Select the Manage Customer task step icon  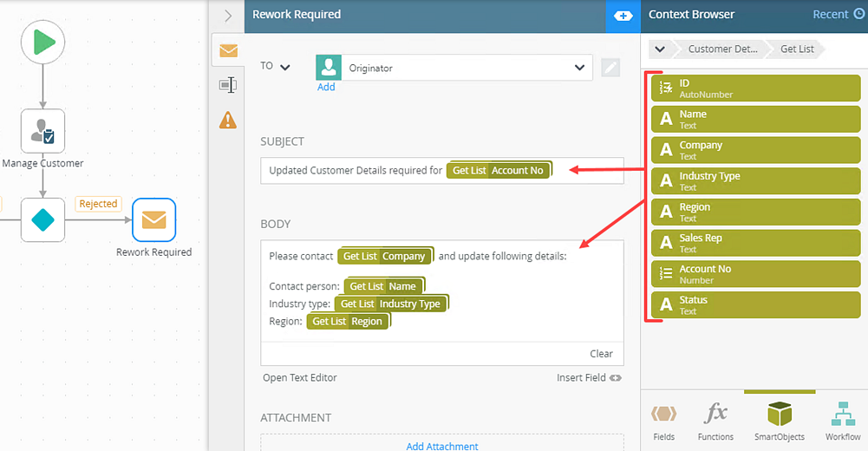(x=43, y=131)
